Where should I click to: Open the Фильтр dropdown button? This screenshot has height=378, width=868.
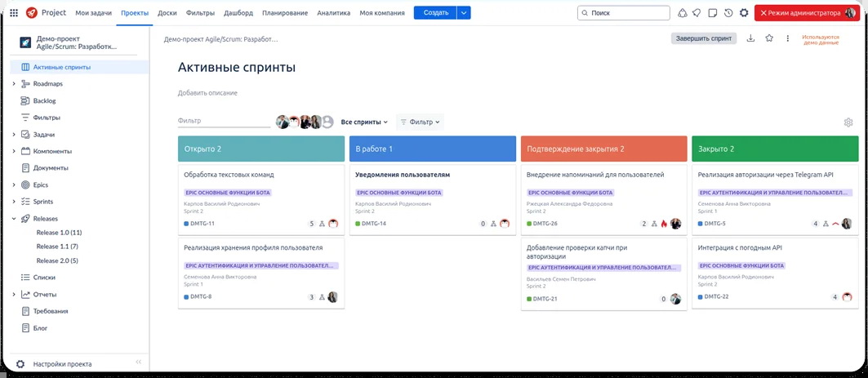(x=420, y=122)
